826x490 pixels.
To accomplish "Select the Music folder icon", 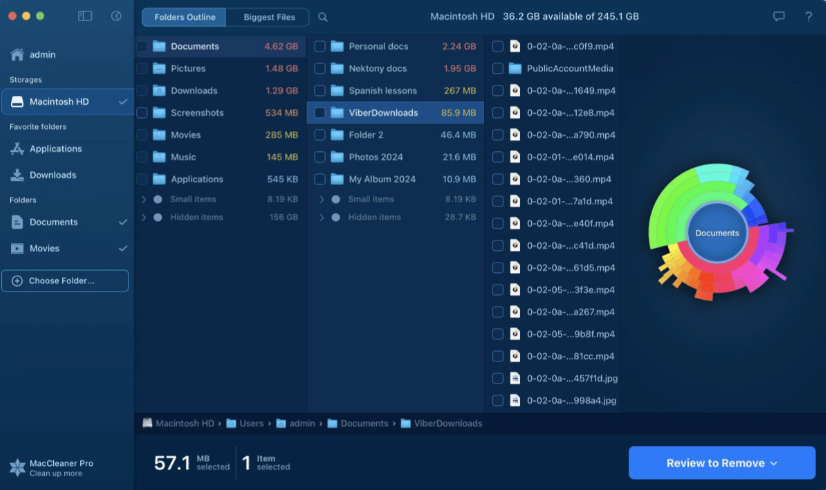I will point(159,157).
